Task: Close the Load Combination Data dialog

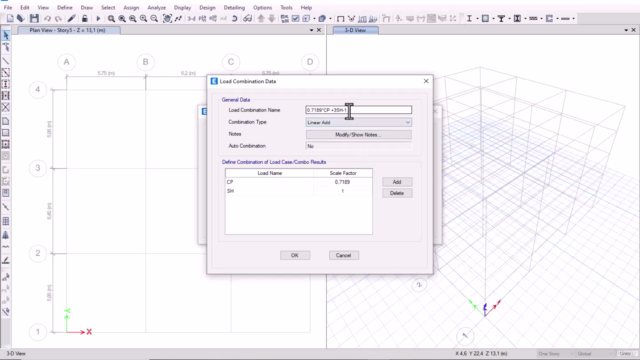Action: tap(426, 81)
